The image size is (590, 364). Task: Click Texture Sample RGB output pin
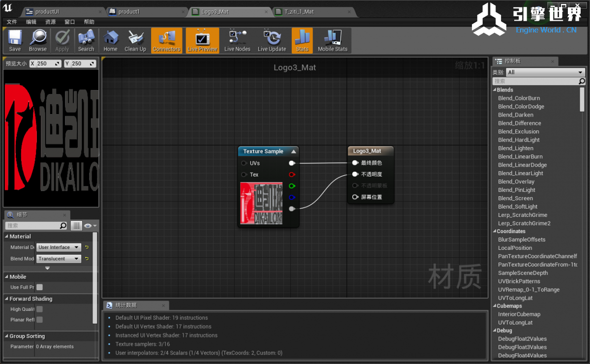click(x=292, y=163)
